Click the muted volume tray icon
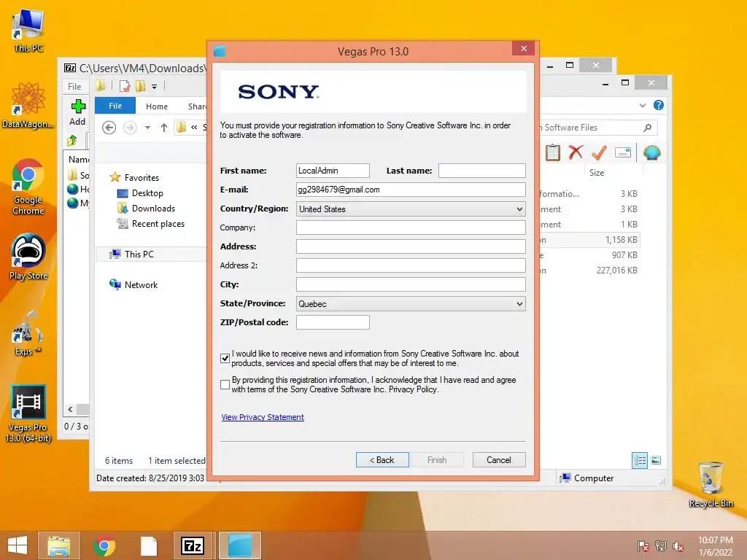This screenshot has width=747, height=560. coord(678,546)
